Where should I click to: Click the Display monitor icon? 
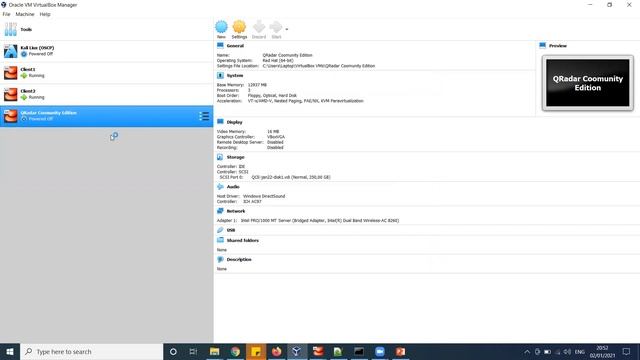(x=220, y=122)
